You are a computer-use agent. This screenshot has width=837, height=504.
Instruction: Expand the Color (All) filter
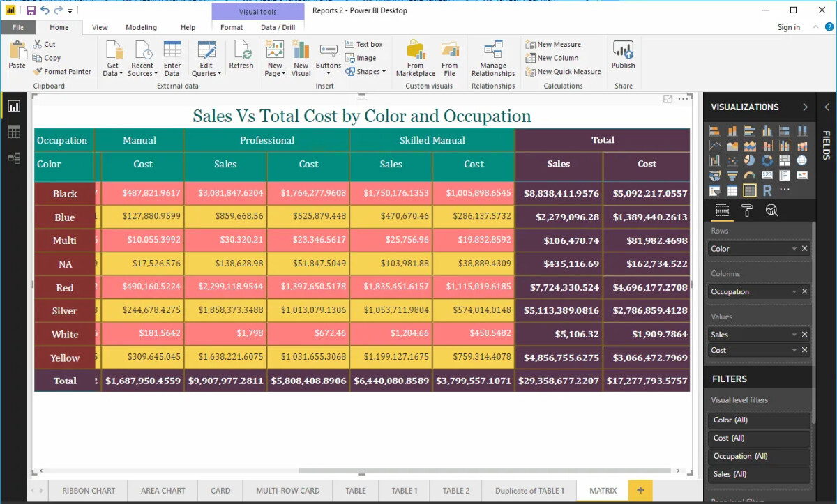pyautogui.click(x=759, y=420)
